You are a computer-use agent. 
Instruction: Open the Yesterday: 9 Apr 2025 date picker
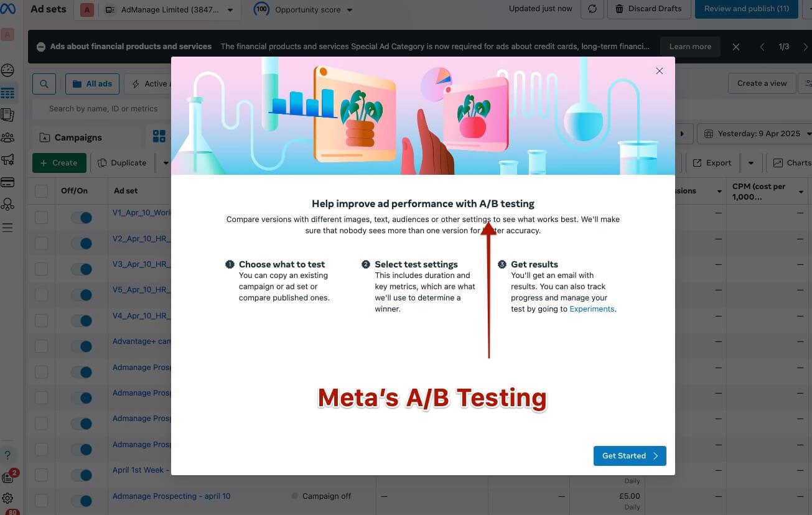(756, 133)
